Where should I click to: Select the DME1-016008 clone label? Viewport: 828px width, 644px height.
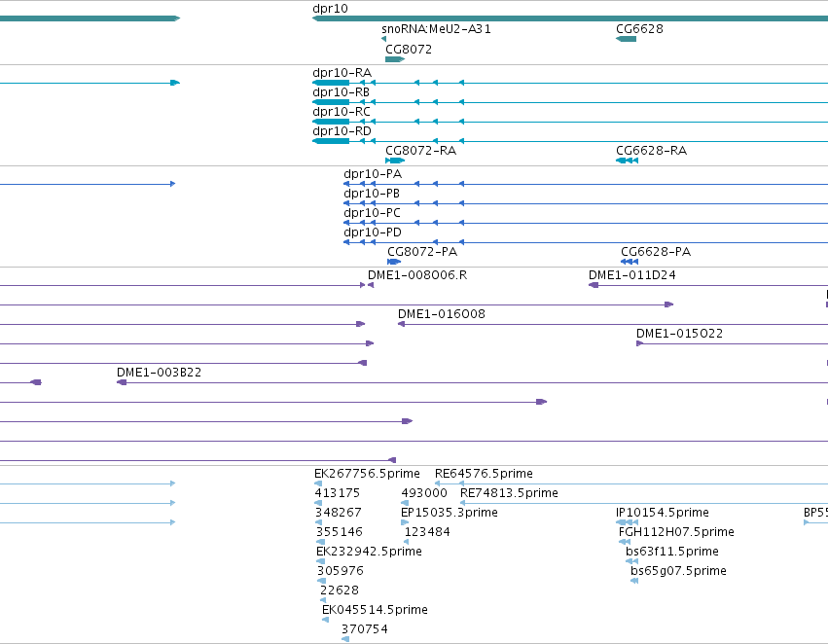coord(442,314)
